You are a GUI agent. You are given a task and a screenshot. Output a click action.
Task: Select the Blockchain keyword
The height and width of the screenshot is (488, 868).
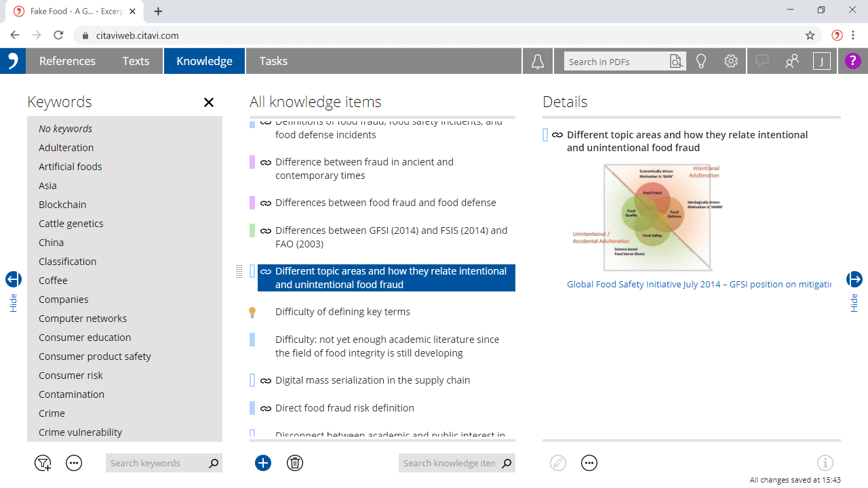pos(62,205)
